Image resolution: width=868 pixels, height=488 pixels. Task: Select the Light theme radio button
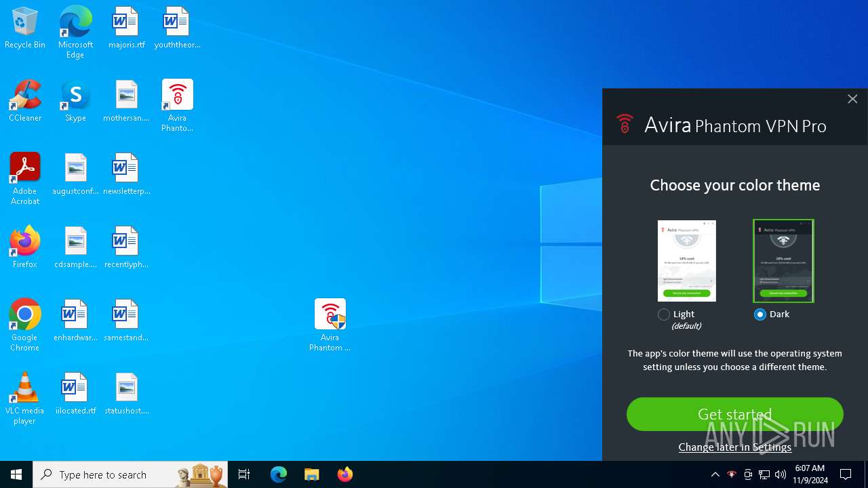click(x=664, y=314)
